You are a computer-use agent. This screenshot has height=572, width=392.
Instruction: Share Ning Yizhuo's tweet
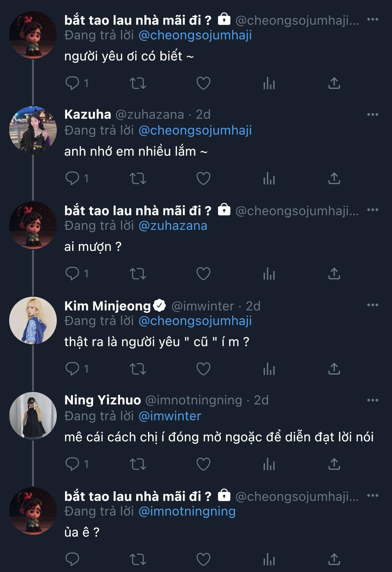[334, 464]
